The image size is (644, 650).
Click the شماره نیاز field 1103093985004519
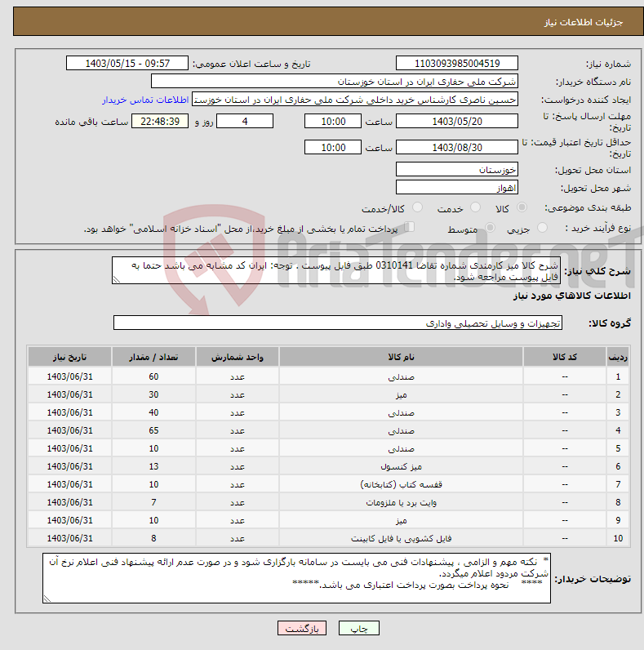[x=457, y=64]
